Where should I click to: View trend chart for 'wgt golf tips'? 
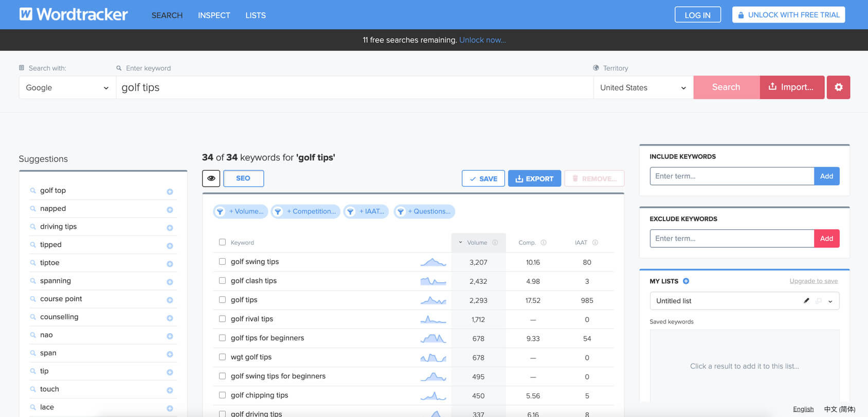433,357
